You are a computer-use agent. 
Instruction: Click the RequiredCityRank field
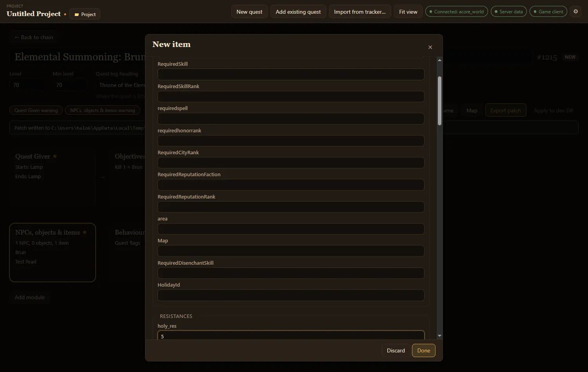[291, 163]
